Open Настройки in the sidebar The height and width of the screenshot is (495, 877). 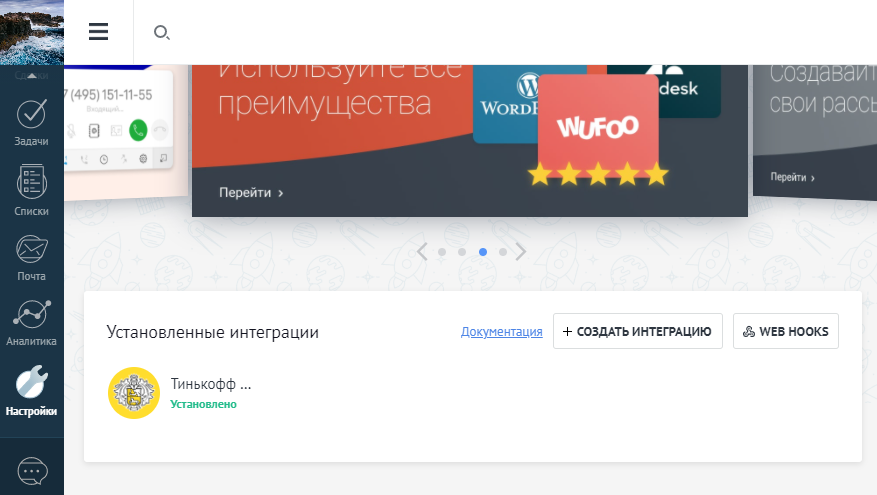(x=31, y=391)
